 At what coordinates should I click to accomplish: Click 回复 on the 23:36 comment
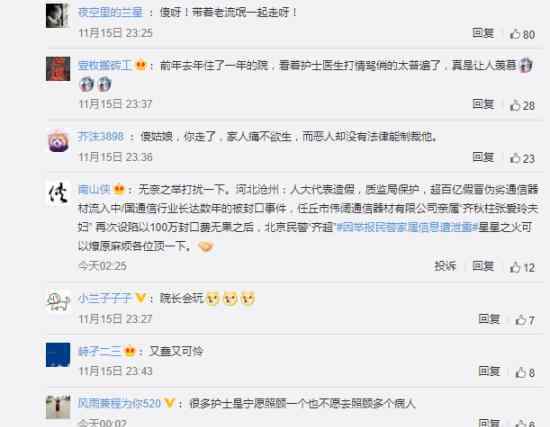click(483, 157)
